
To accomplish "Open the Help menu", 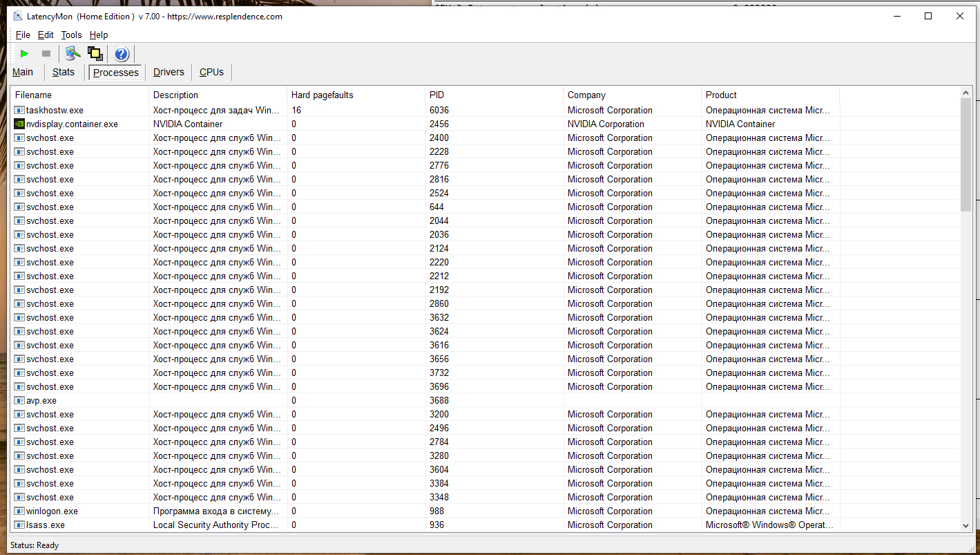I will coord(99,35).
